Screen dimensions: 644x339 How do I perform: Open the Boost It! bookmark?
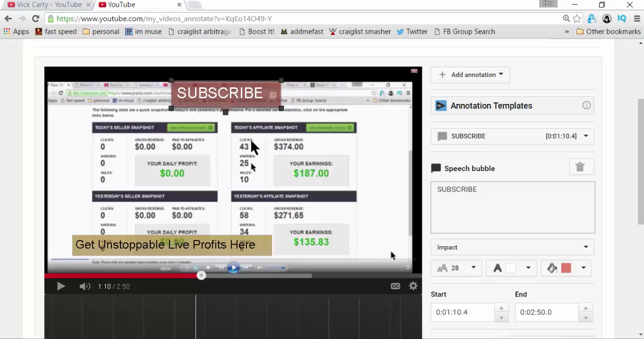256,31
